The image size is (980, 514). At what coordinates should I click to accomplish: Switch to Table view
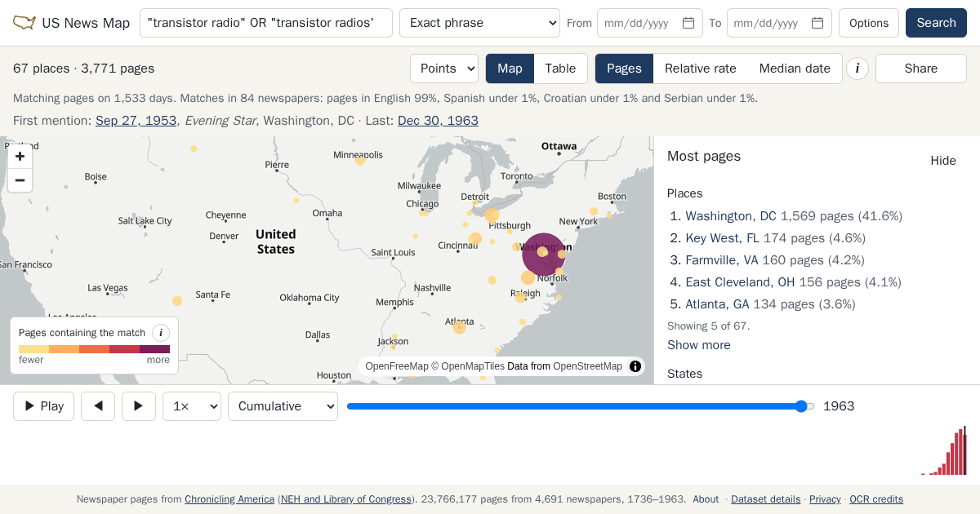coord(560,69)
